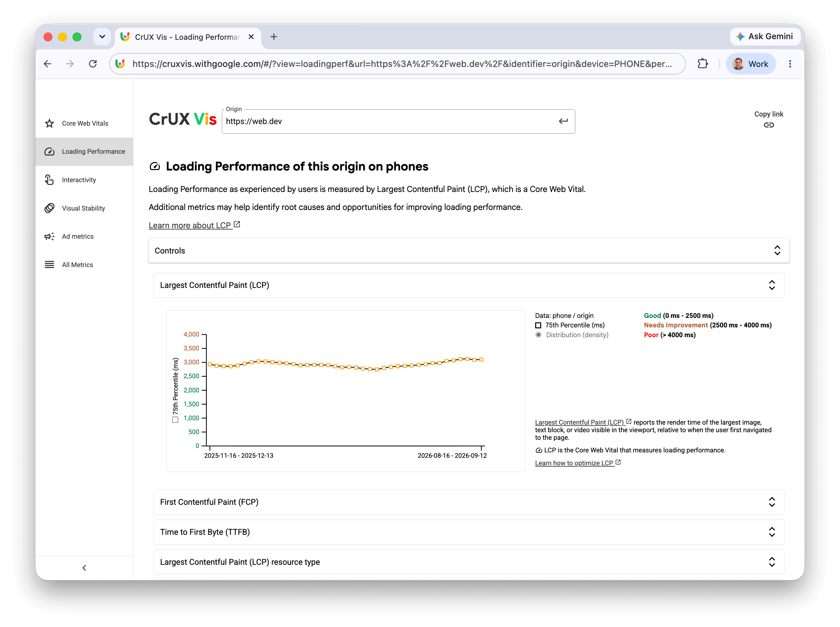Click the Data: phone / origin label
Image resolution: width=840 pixels, height=627 pixels.
pos(564,315)
